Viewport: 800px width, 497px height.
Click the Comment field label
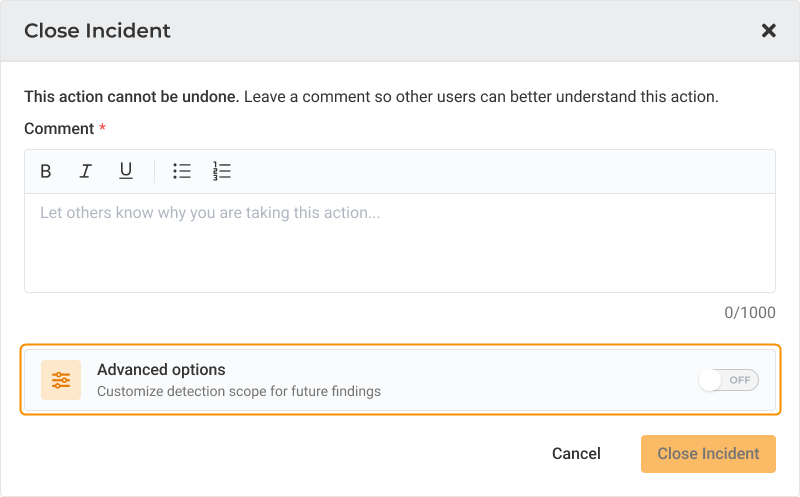coord(59,129)
